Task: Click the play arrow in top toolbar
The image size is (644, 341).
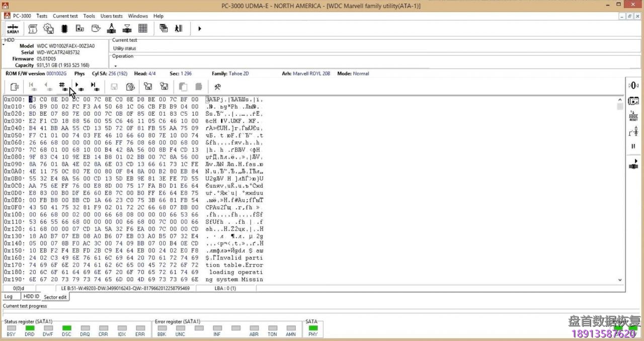Action: [x=200, y=29]
